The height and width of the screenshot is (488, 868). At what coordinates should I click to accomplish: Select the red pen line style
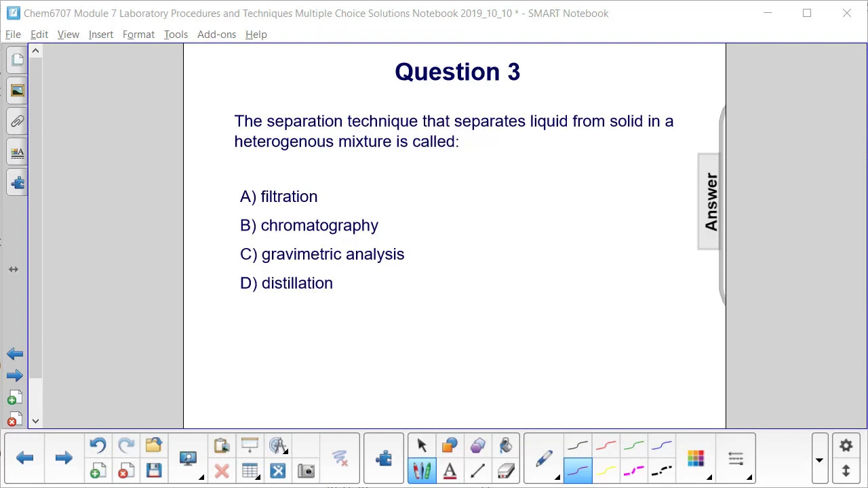click(x=606, y=445)
